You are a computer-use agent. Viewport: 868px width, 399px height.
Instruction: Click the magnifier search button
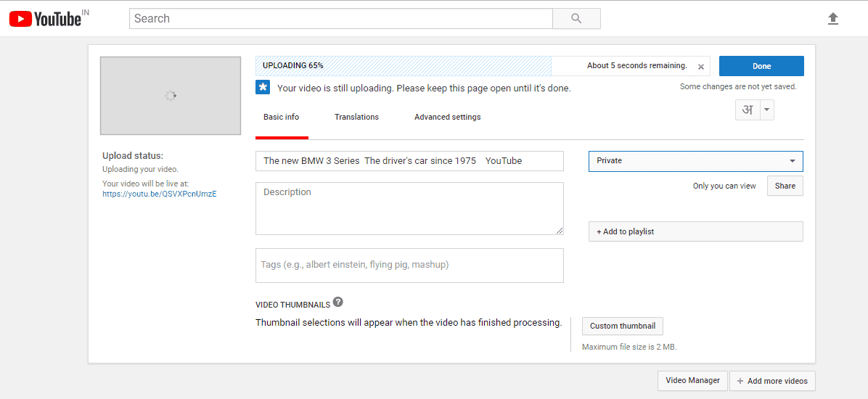coord(576,19)
